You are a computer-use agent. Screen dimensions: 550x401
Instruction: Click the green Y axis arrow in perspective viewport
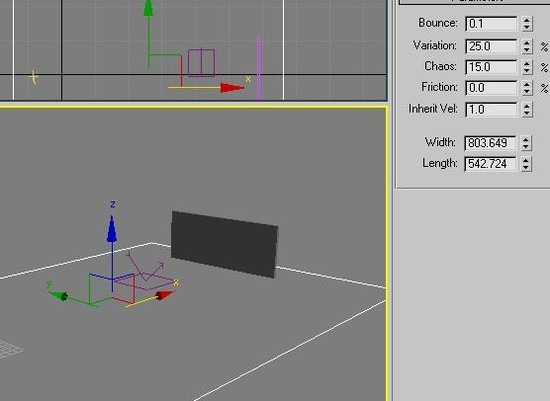[x=58, y=296]
